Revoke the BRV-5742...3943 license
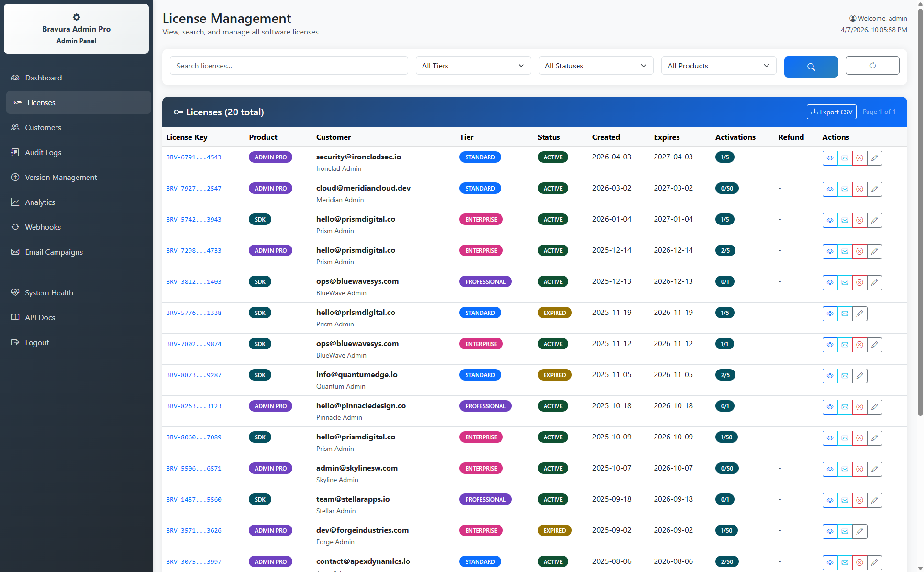Screen dimensions: 924x572 pos(859,220)
